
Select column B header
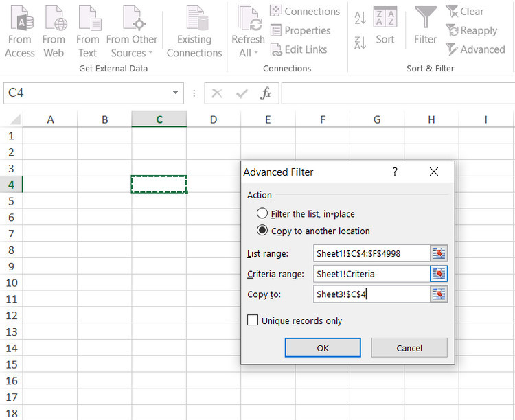[x=105, y=119]
